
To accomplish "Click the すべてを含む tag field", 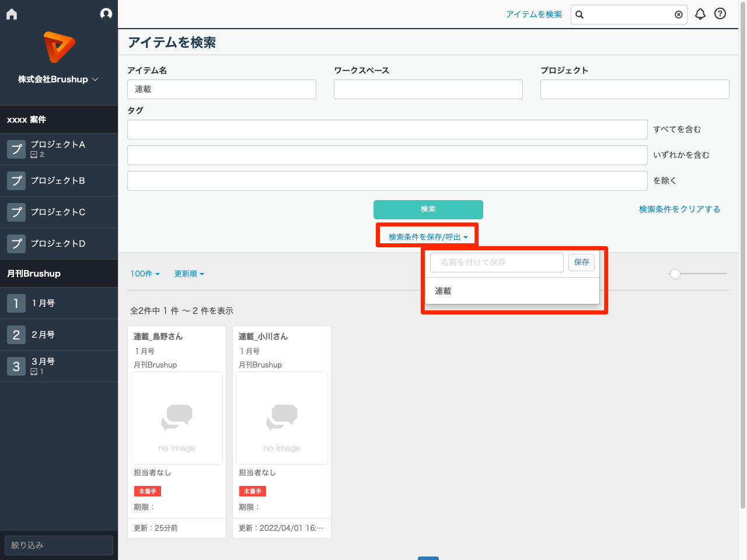I will coord(388,129).
